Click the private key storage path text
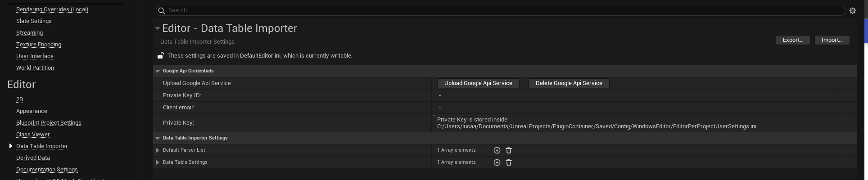 597,123
